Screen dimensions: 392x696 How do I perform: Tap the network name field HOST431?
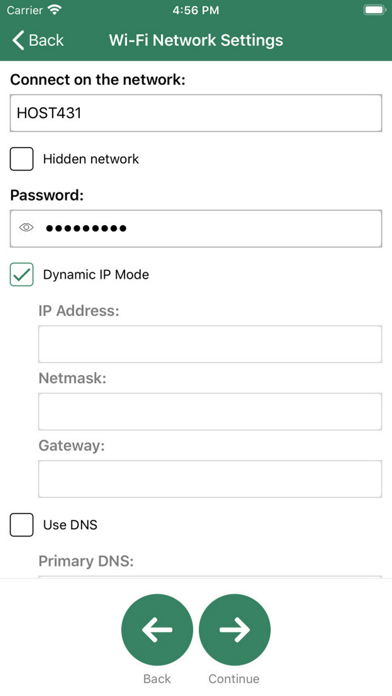pos(196,113)
